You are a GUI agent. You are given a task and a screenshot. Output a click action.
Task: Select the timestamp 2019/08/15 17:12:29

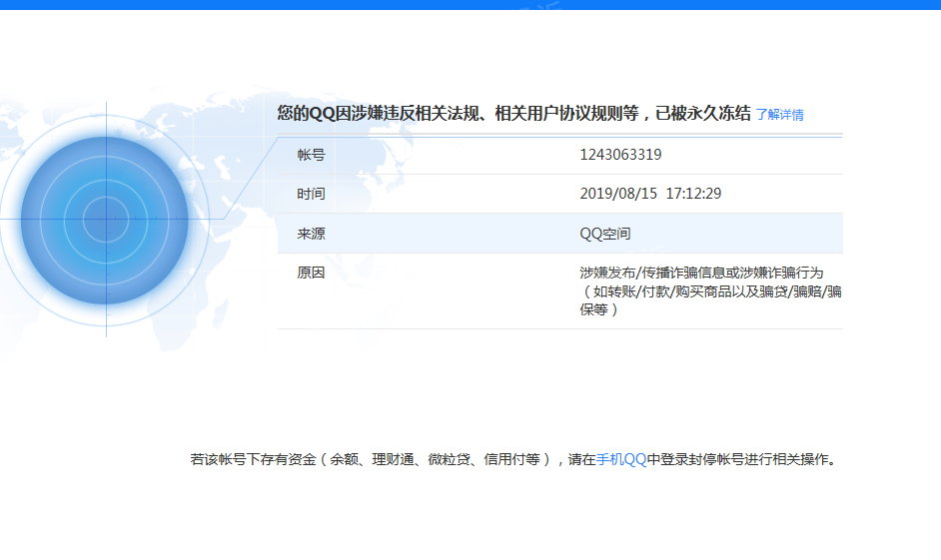[650, 194]
